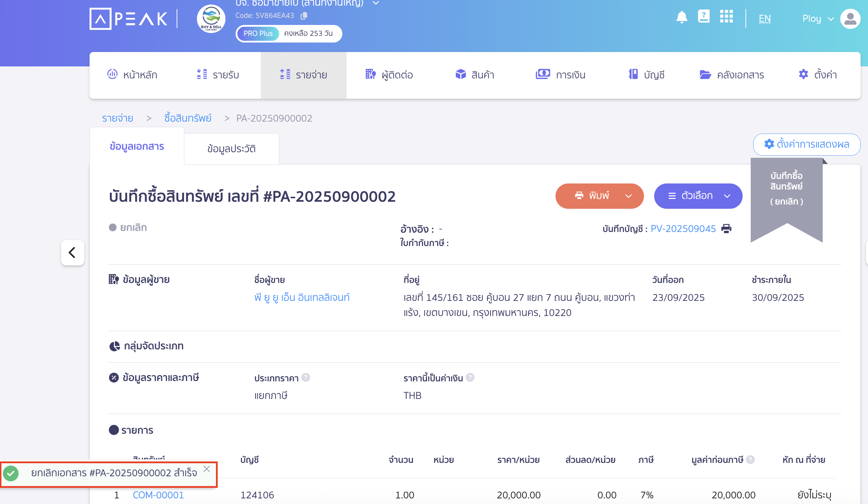Click help icon beside ประเภทราคา
The width and height of the screenshot is (868, 504).
(306, 377)
